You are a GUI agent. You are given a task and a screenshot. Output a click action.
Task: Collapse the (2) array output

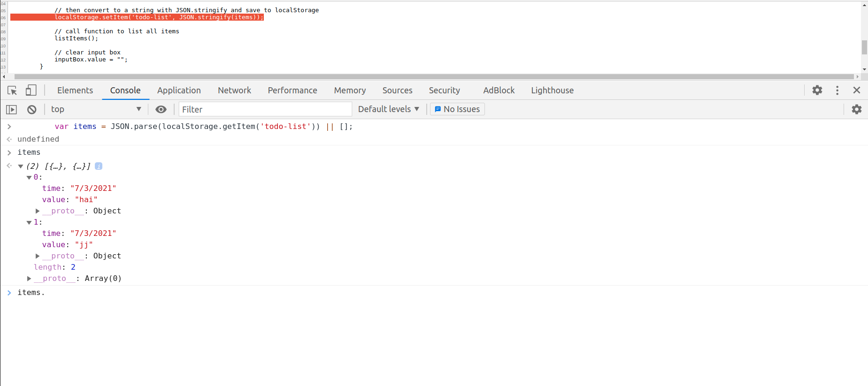click(21, 166)
